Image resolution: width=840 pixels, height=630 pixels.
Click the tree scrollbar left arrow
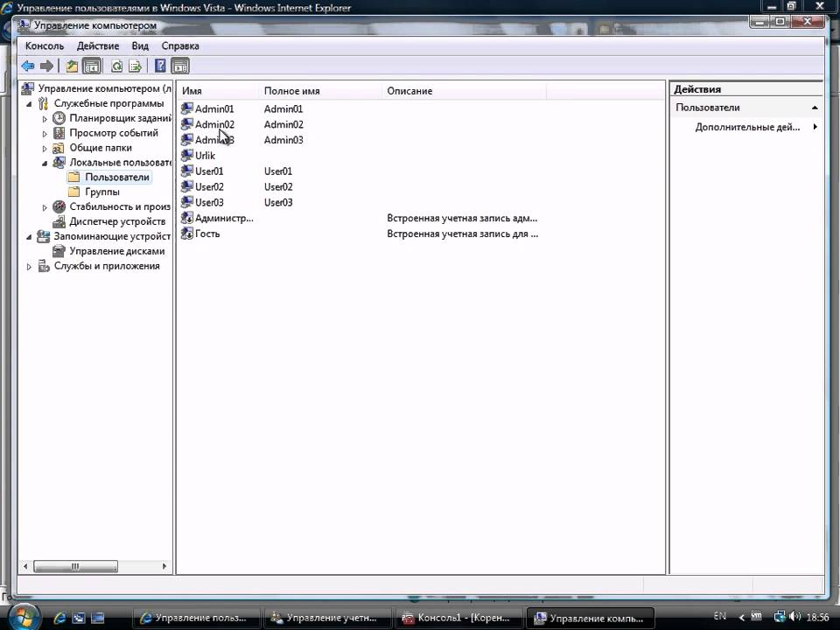tap(25, 566)
